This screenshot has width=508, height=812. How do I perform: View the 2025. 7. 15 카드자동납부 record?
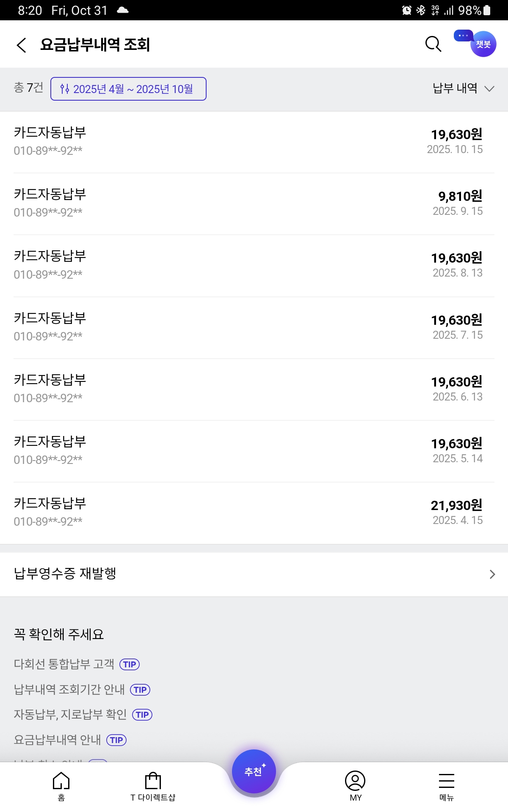tap(254, 327)
